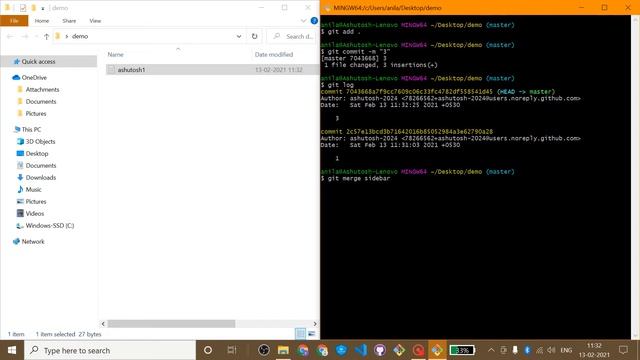Open Pictures under This PC
Screen dimensions: 640x360
coord(36,202)
